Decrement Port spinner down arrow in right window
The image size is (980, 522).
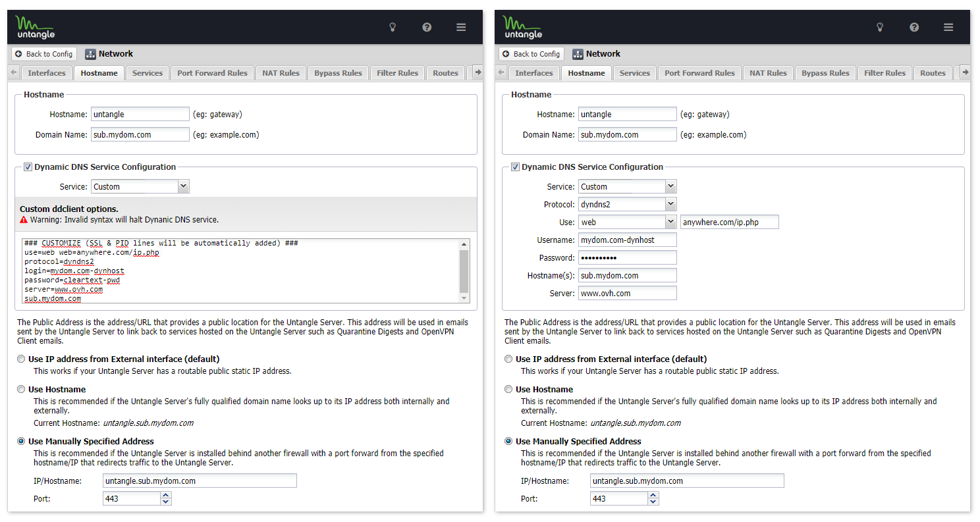click(x=653, y=502)
